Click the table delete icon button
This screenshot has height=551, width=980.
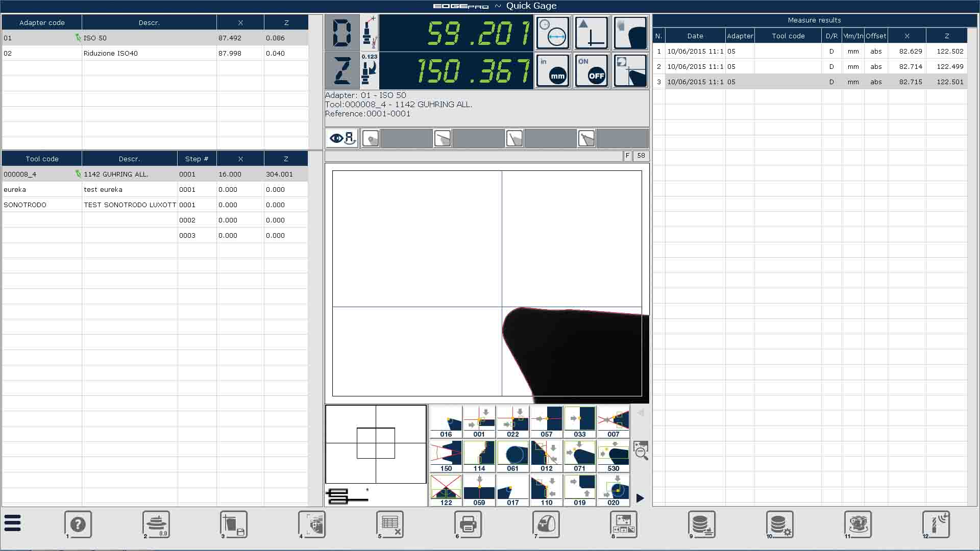(x=390, y=524)
